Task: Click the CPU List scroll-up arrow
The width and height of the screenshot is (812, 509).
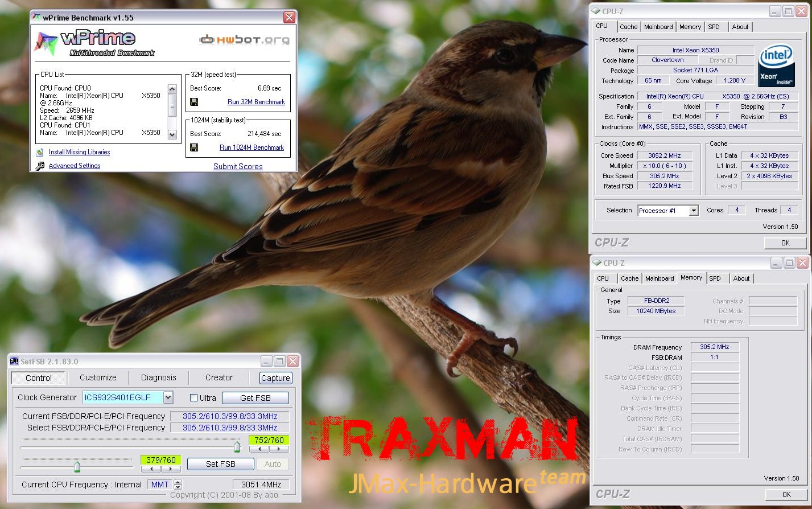Action: [x=172, y=89]
